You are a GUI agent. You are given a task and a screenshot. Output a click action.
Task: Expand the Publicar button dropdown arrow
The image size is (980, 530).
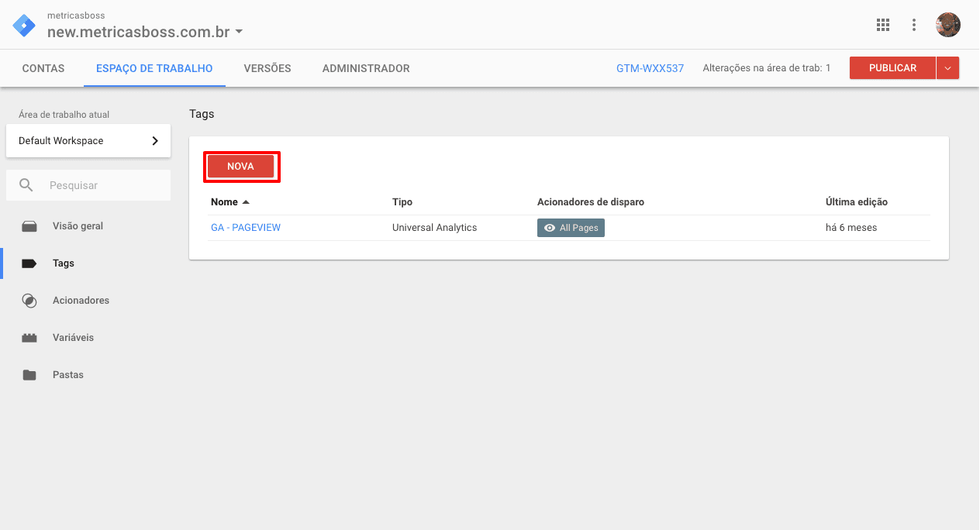[947, 67]
